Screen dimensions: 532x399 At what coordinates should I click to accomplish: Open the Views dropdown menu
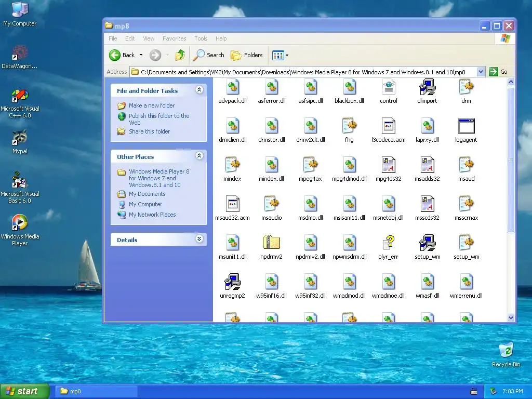coord(280,55)
